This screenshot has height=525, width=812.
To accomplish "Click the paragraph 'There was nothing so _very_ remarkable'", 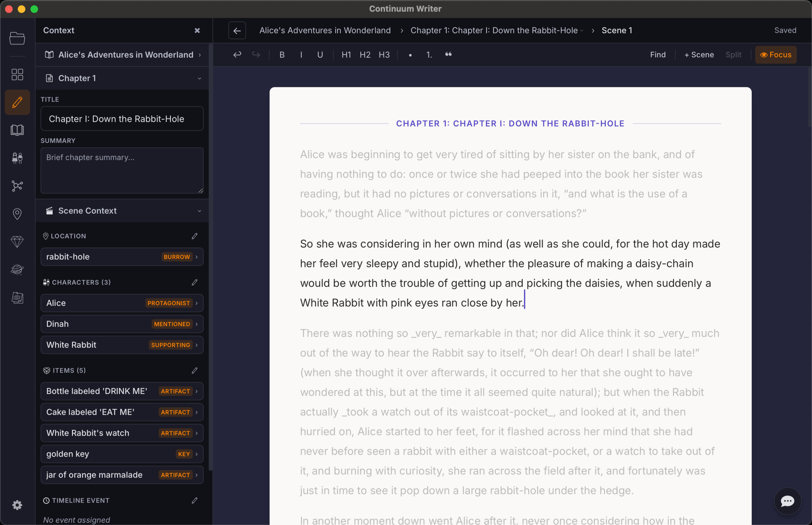I will (509, 412).
